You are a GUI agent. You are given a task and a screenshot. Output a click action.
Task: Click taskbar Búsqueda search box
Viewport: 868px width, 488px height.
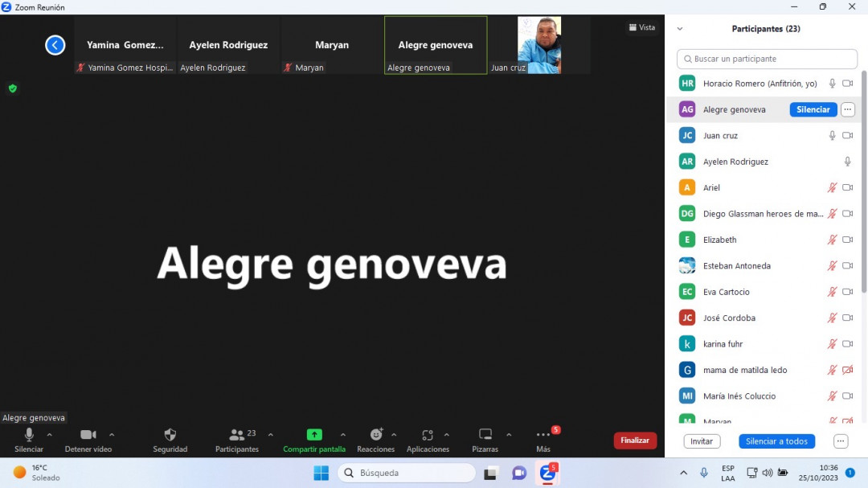tap(407, 473)
